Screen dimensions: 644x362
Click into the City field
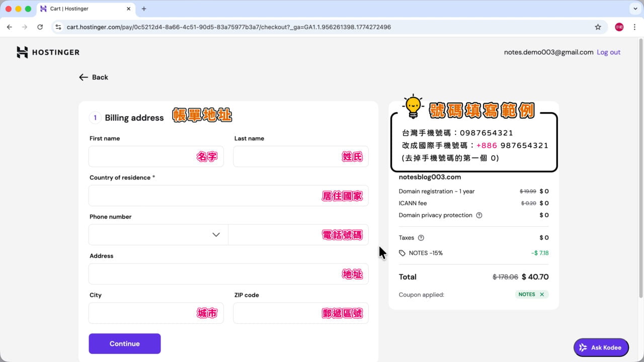point(156,313)
